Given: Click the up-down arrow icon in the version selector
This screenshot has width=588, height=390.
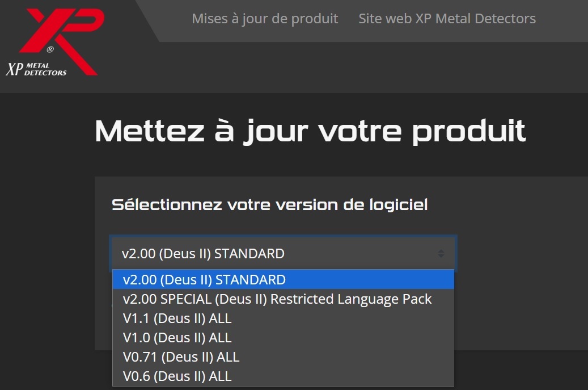Looking at the screenshot, I should point(441,254).
